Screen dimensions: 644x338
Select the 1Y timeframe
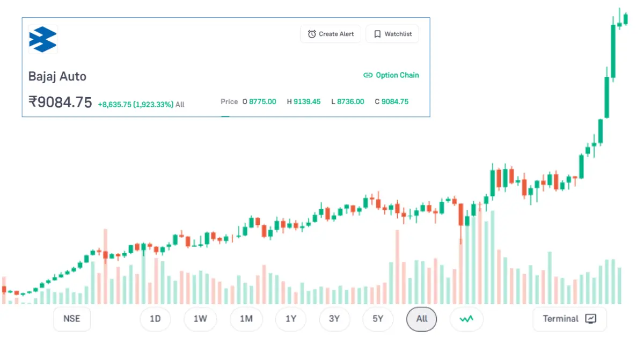point(290,319)
